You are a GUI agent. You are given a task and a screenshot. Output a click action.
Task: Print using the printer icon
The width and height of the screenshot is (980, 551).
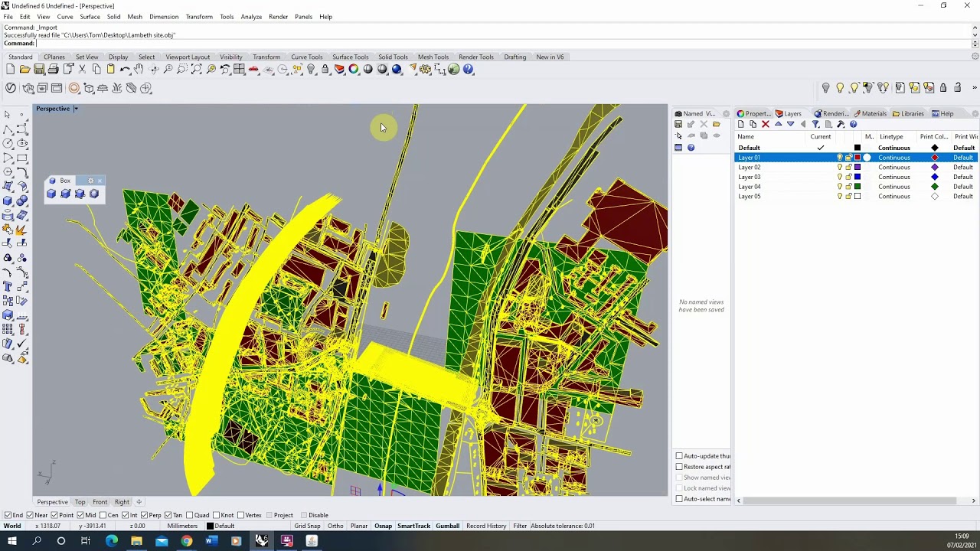[53, 70]
